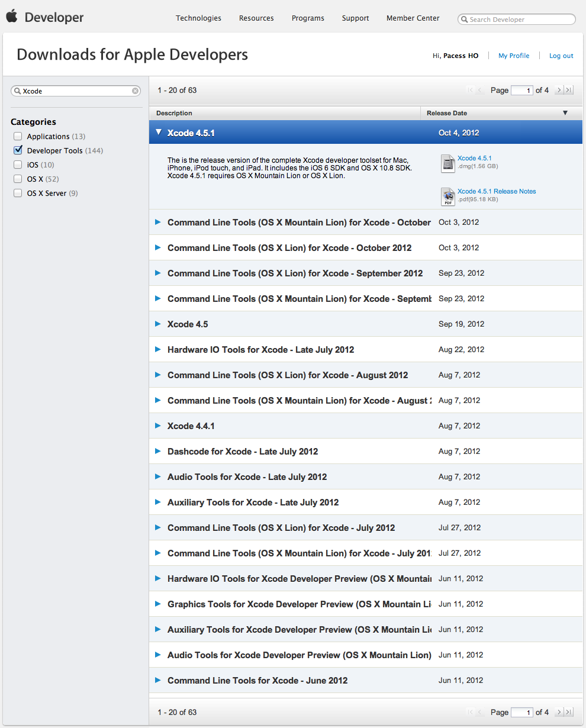Expand Graphics Tools Developer Preview row
Screen dimensions: 586x728
point(158,604)
